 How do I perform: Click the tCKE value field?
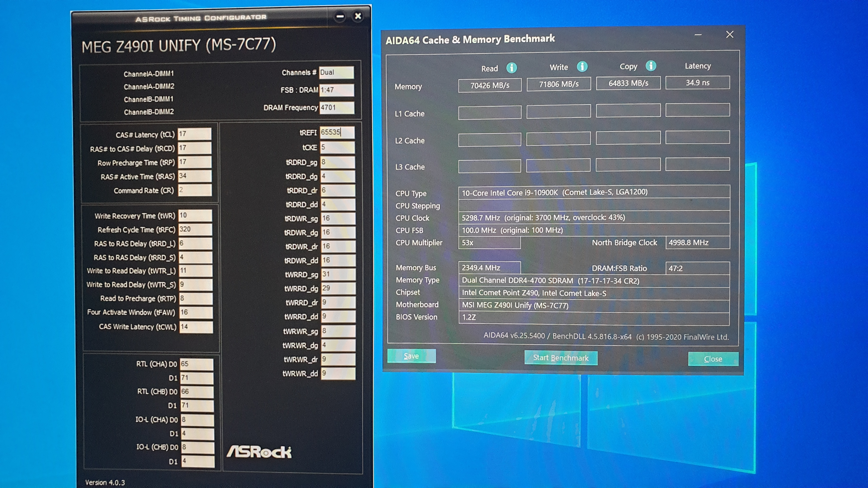pyautogui.click(x=337, y=147)
